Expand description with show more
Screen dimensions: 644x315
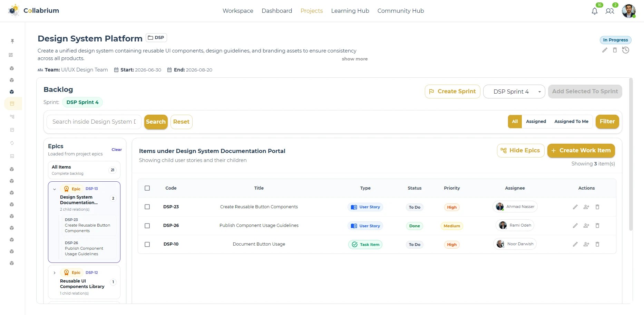point(355,59)
